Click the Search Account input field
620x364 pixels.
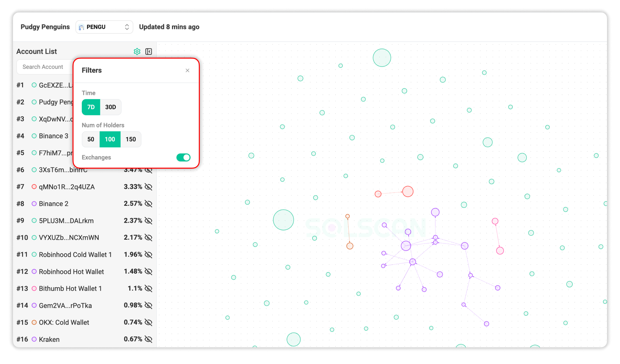(x=43, y=67)
